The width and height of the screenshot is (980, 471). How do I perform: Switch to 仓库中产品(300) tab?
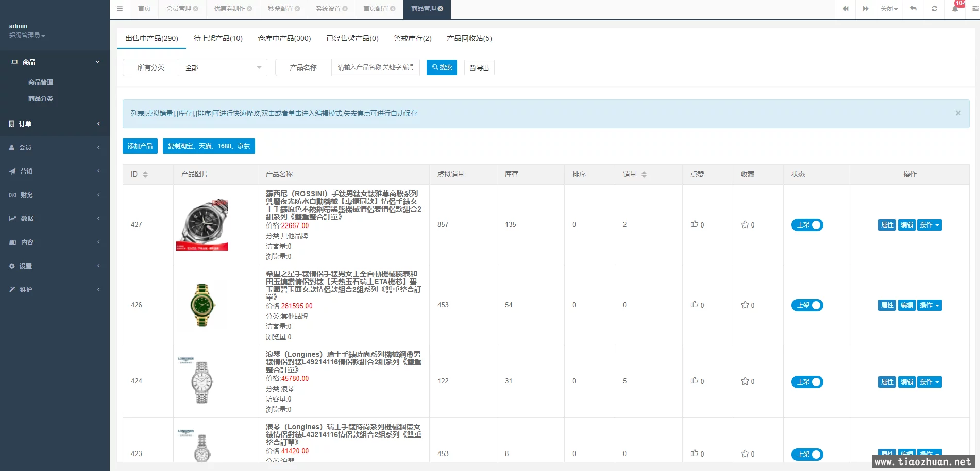tap(284, 38)
